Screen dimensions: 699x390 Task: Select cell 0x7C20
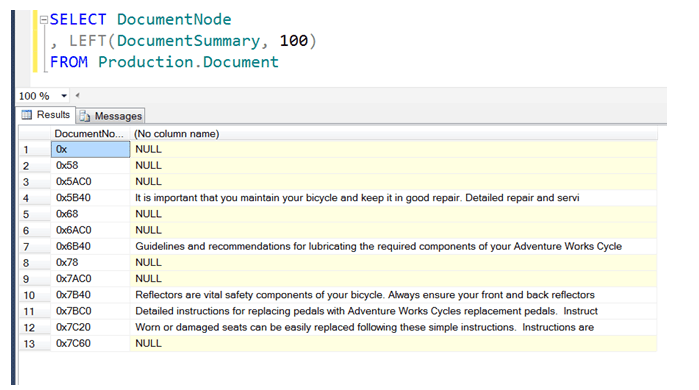(90, 327)
